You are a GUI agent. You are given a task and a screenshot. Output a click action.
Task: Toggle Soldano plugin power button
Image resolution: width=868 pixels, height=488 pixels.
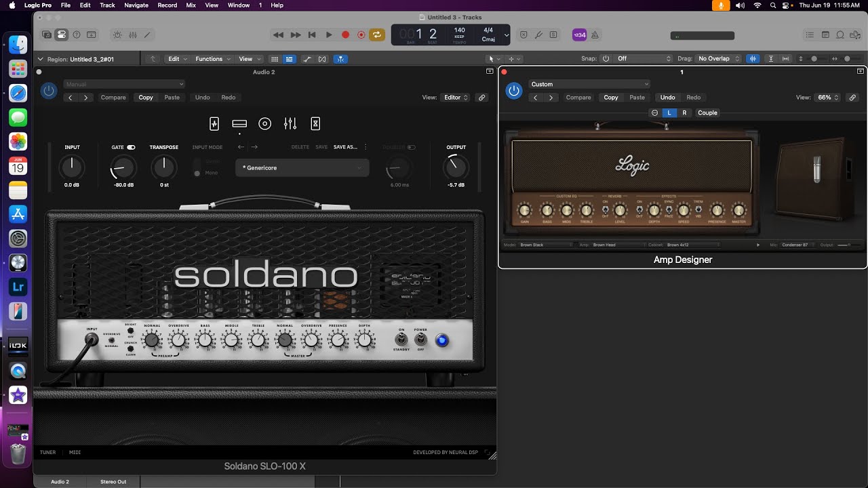(49, 90)
